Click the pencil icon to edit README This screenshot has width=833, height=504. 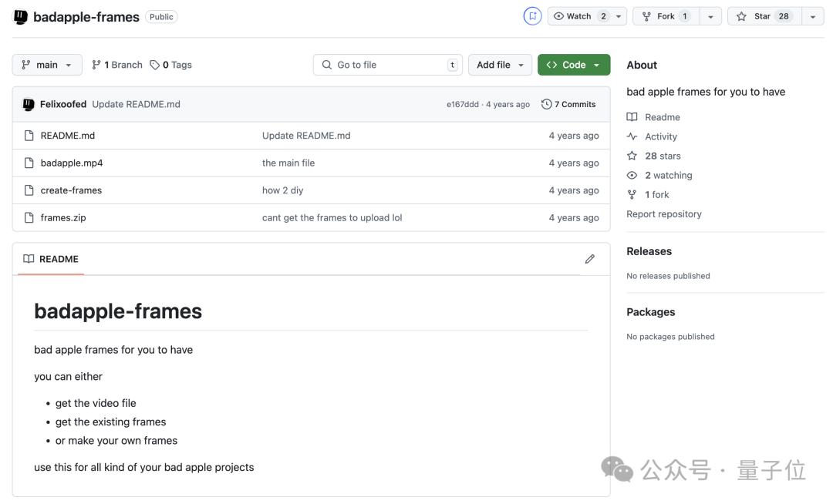point(589,259)
